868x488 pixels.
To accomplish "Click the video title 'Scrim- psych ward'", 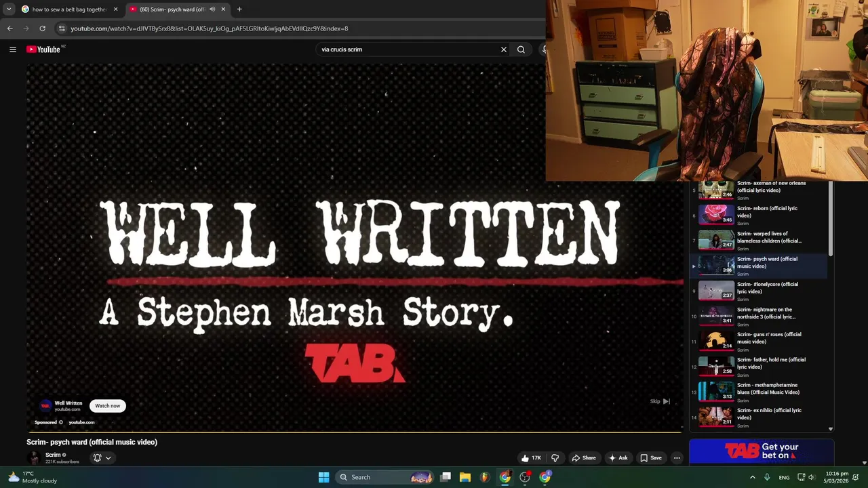I will click(x=92, y=442).
